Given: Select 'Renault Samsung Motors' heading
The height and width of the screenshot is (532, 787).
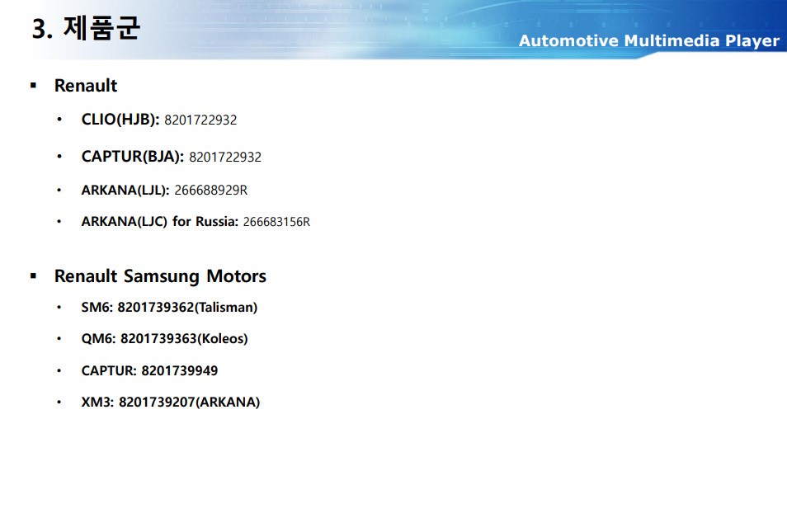Looking at the screenshot, I should (x=160, y=276).
